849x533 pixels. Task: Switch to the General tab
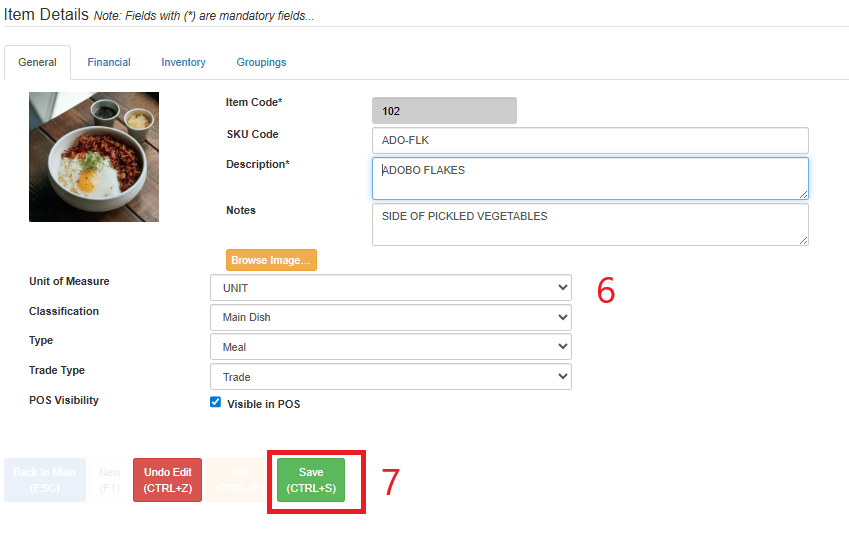(x=37, y=62)
